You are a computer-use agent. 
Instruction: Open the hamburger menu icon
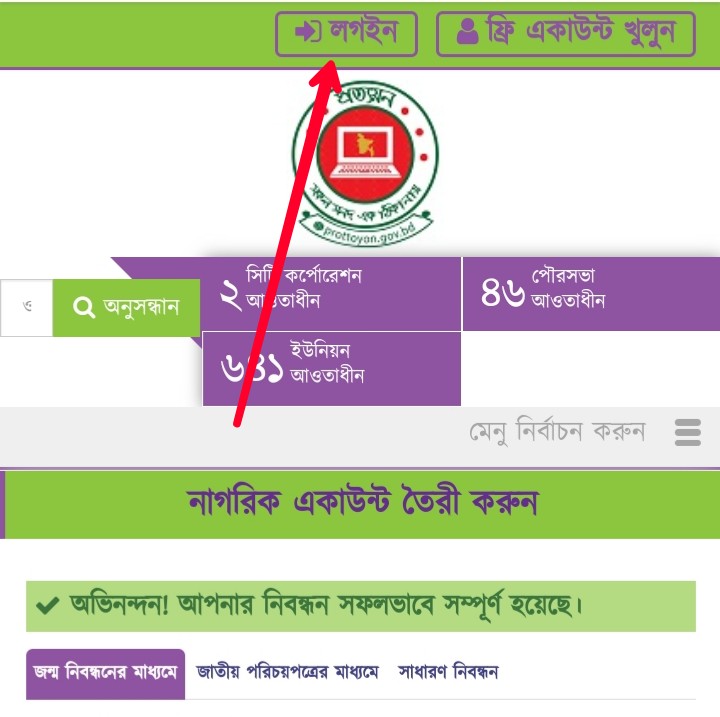(688, 432)
